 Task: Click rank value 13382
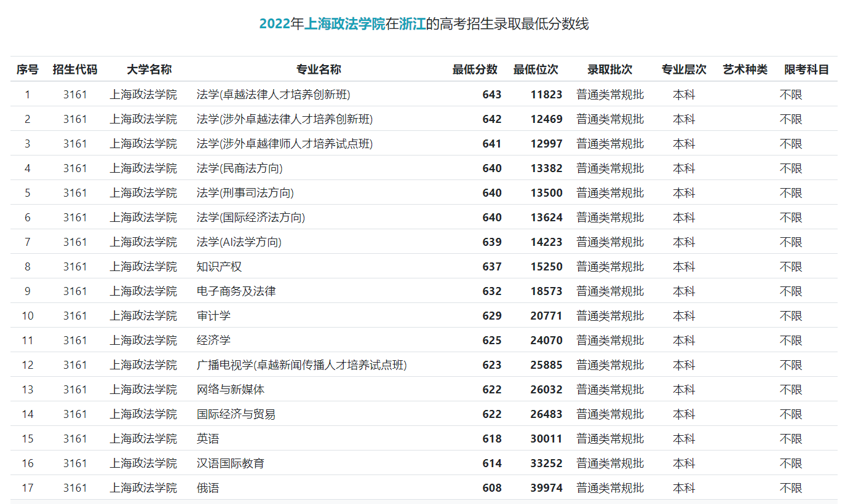tap(547, 168)
